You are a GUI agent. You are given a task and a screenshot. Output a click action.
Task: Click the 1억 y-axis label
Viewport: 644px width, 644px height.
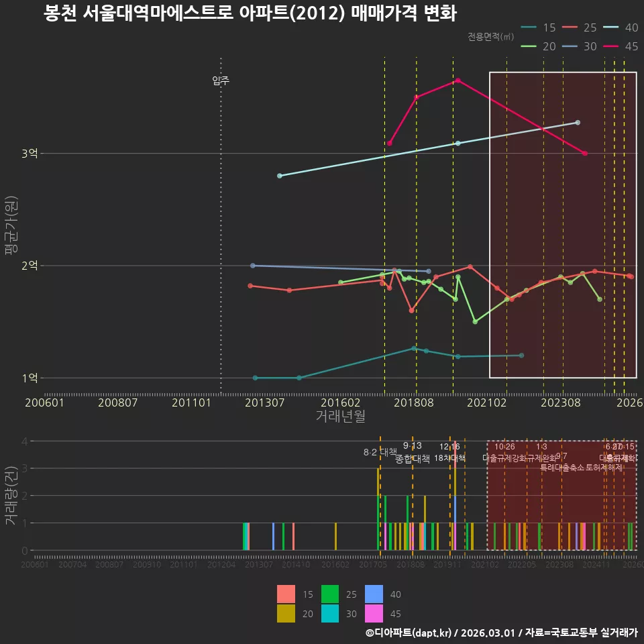tap(30, 378)
